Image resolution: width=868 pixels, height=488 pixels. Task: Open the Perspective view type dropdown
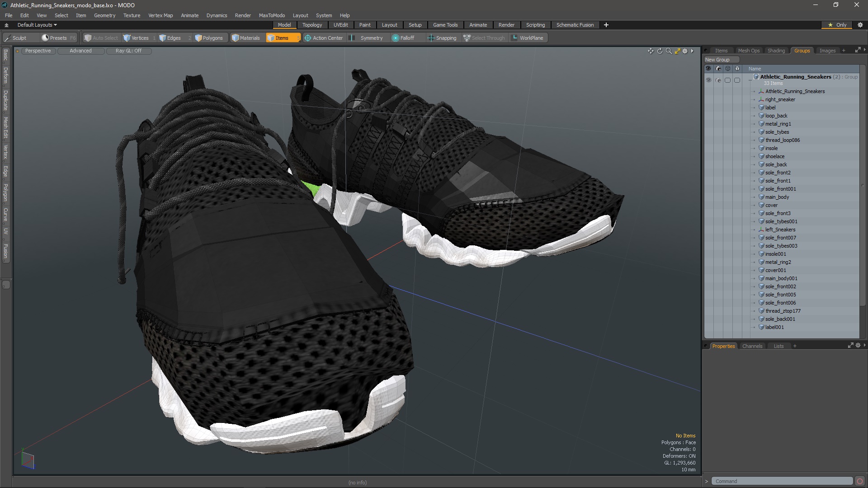[x=38, y=51]
